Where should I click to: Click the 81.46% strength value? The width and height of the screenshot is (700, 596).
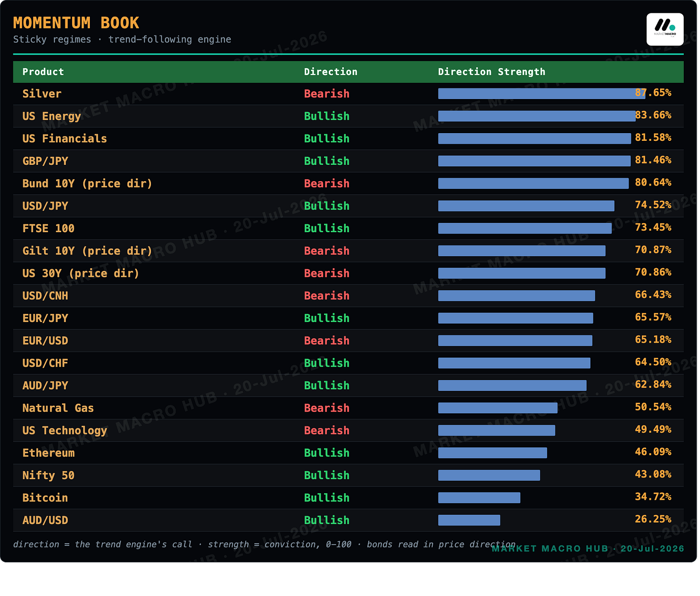point(653,160)
